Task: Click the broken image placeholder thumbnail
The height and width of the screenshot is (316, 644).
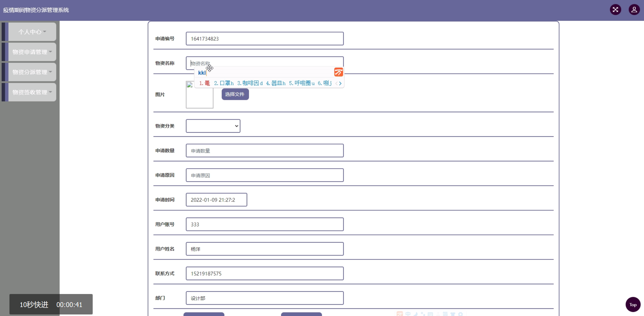Action: coord(199,95)
